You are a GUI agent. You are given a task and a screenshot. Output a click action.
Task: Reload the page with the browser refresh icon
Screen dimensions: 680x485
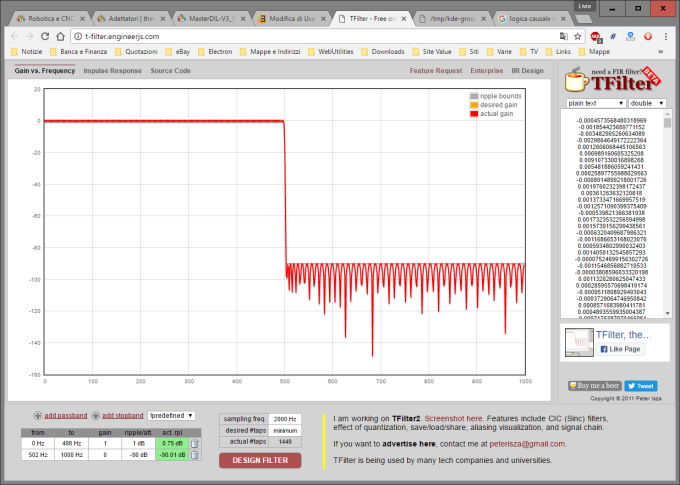click(53, 36)
